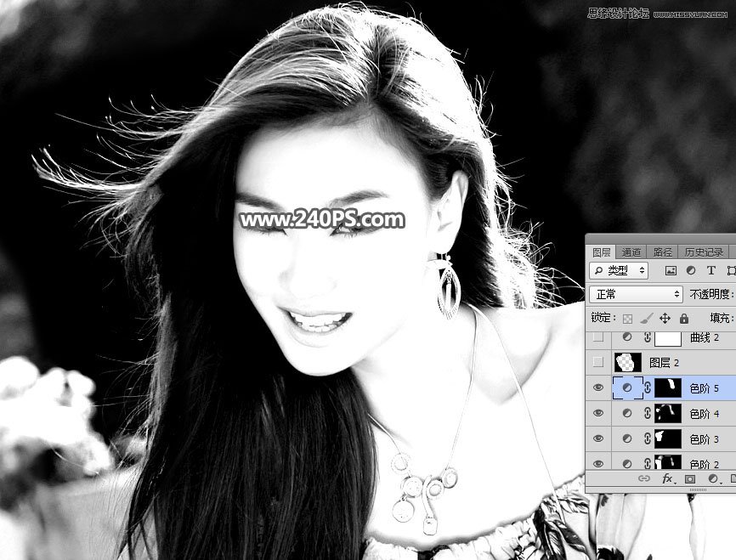Click the panel bottom resize grip
The image size is (736, 560).
[x=698, y=489]
